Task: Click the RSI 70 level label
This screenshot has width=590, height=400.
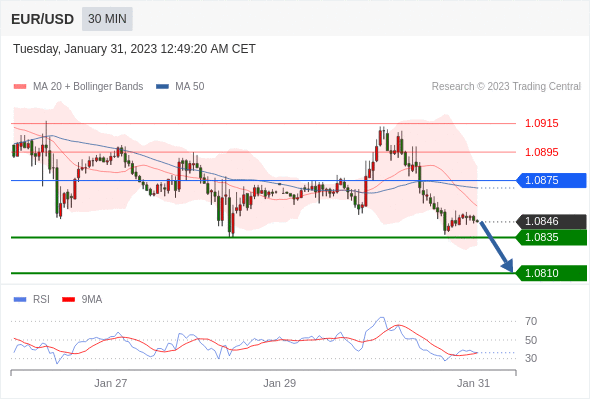Action: (531, 321)
